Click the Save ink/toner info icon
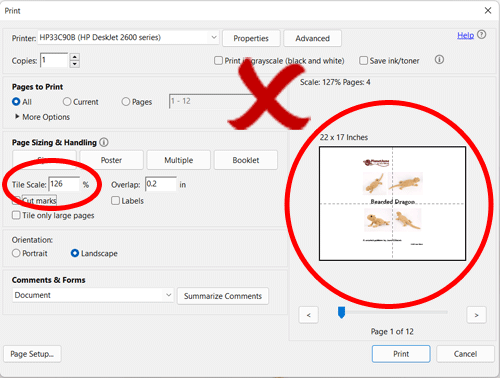500x378 pixels. click(439, 60)
